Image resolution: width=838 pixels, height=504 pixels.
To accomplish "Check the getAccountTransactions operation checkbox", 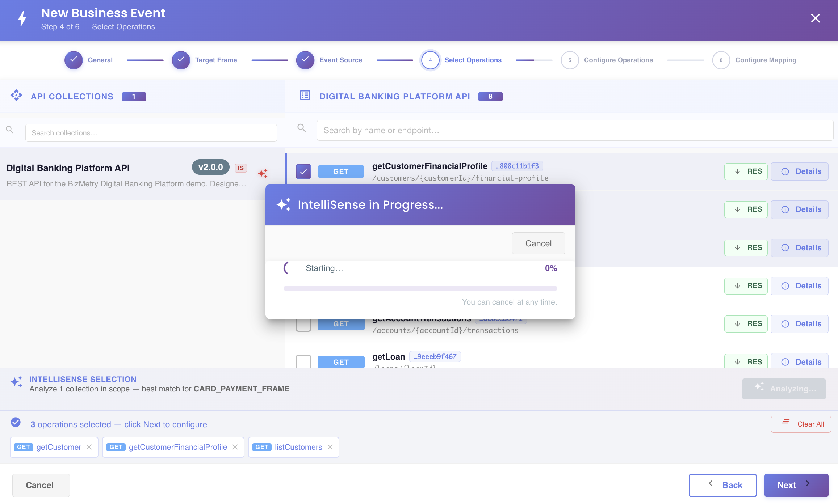I will coord(303,325).
